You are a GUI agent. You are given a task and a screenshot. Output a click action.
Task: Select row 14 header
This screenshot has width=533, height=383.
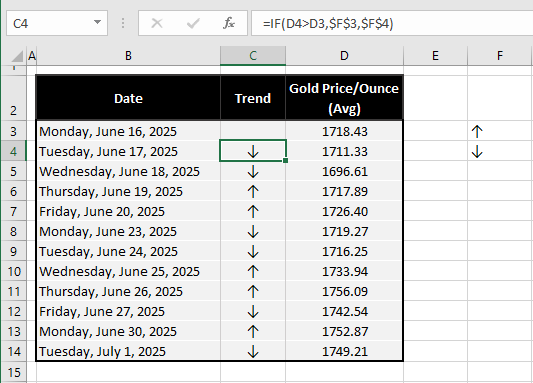tap(13, 351)
